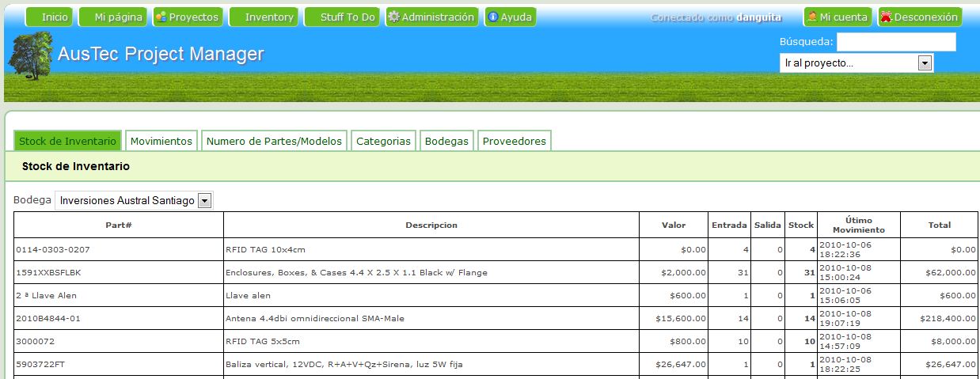
Task: Click Desconexión to log out
Action: coord(920,17)
